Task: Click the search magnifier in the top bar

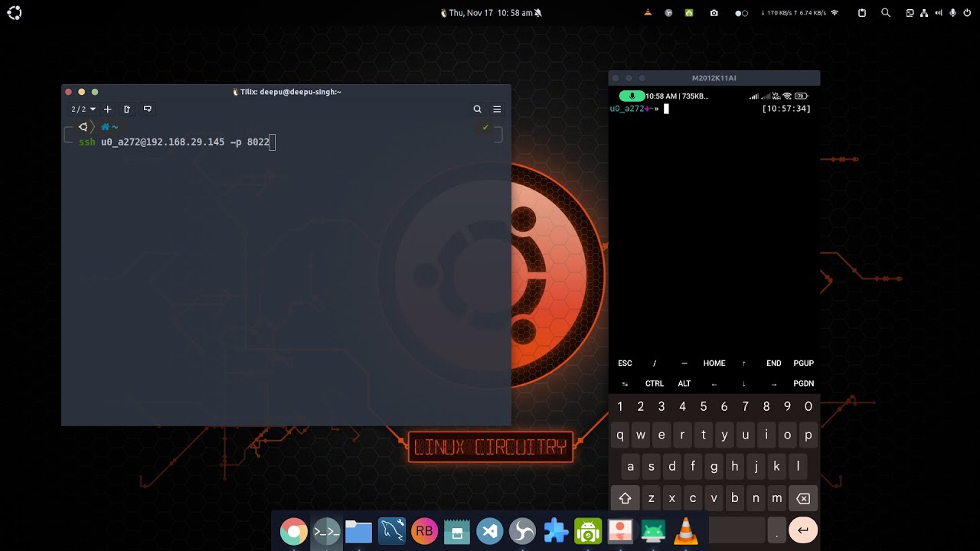Action: [886, 13]
